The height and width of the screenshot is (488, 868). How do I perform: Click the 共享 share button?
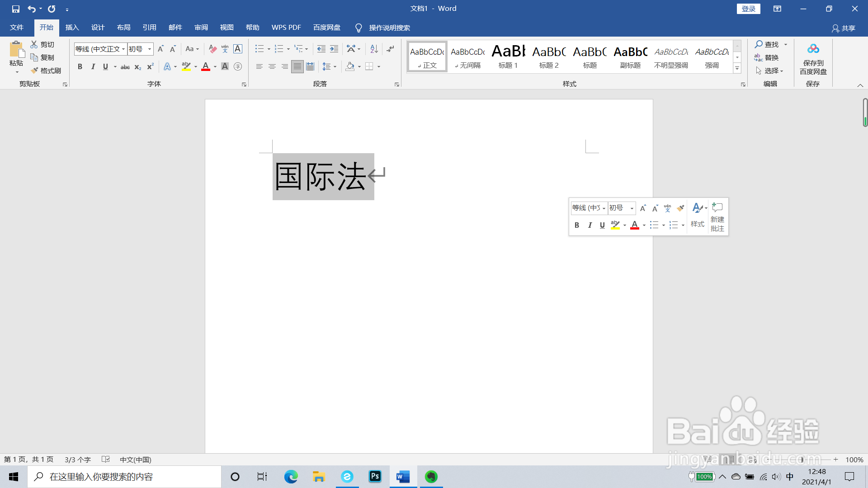coord(844,28)
